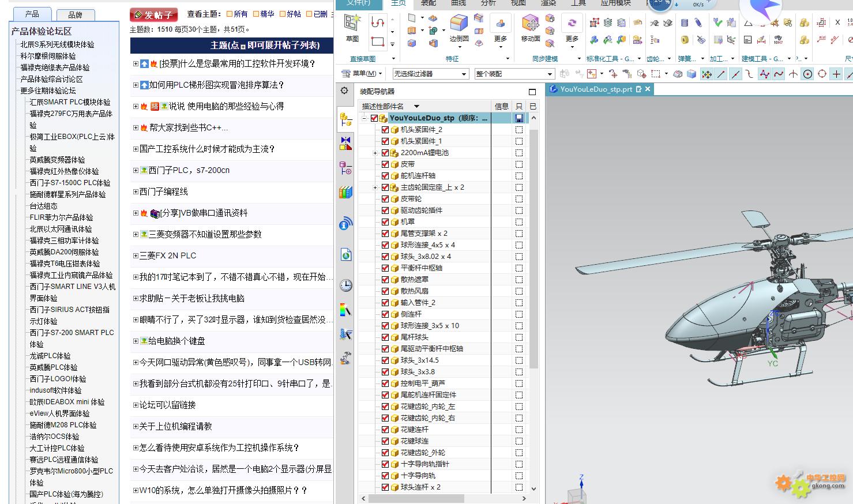Open the 西门子编程线 forum thread

point(164,191)
